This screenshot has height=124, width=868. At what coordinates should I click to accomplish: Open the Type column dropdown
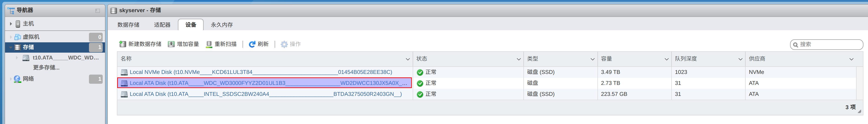592,59
